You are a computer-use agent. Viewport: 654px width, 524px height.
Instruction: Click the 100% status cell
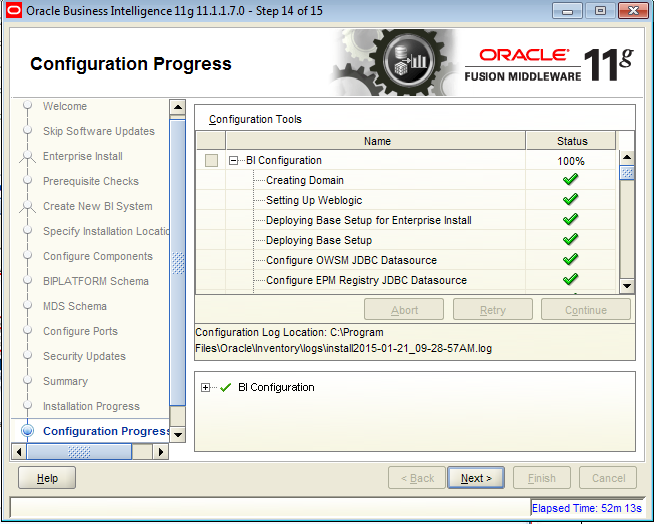click(x=571, y=161)
